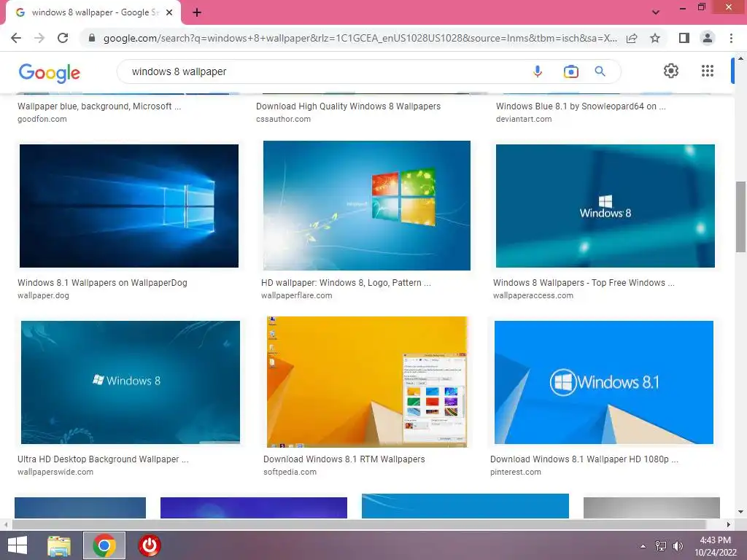Search by image with the camera icon

tap(570, 71)
